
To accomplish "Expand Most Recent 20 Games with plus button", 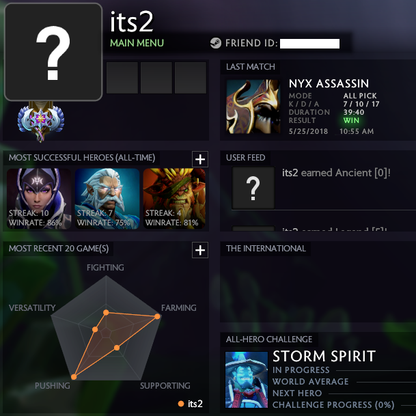I will point(200,250).
